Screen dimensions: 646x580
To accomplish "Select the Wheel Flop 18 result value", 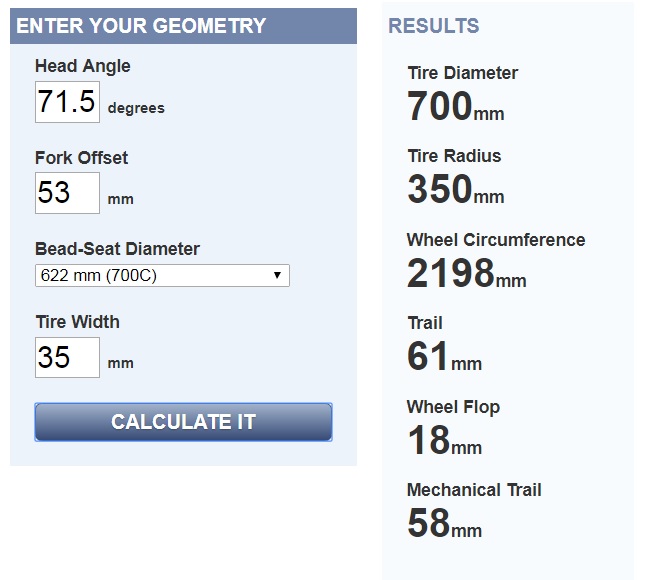I will (428, 440).
